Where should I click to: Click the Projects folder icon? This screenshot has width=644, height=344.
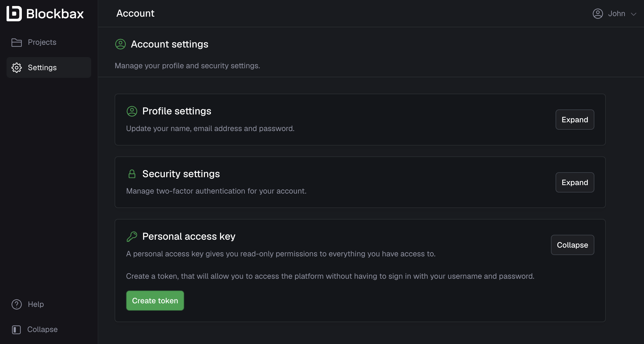17,42
